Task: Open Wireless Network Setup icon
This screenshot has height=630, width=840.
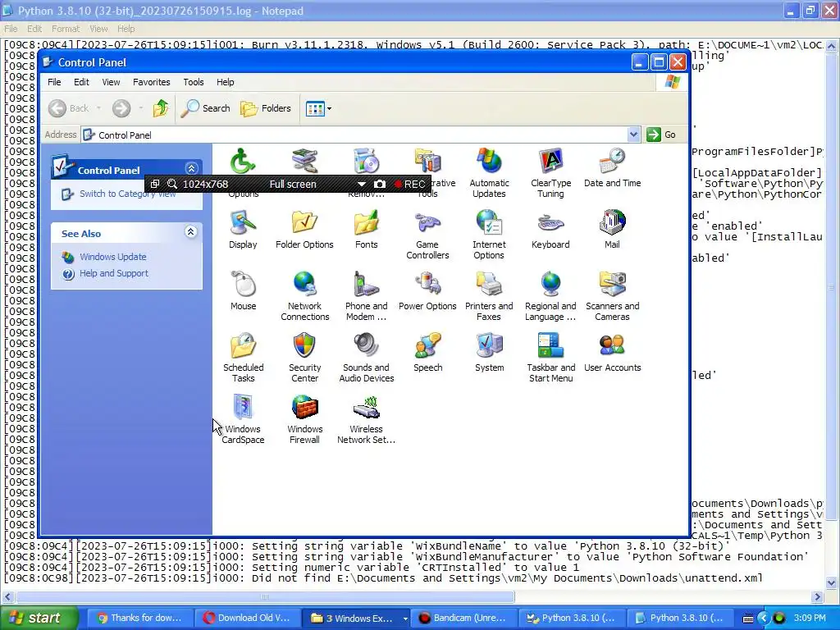Action: (x=367, y=419)
